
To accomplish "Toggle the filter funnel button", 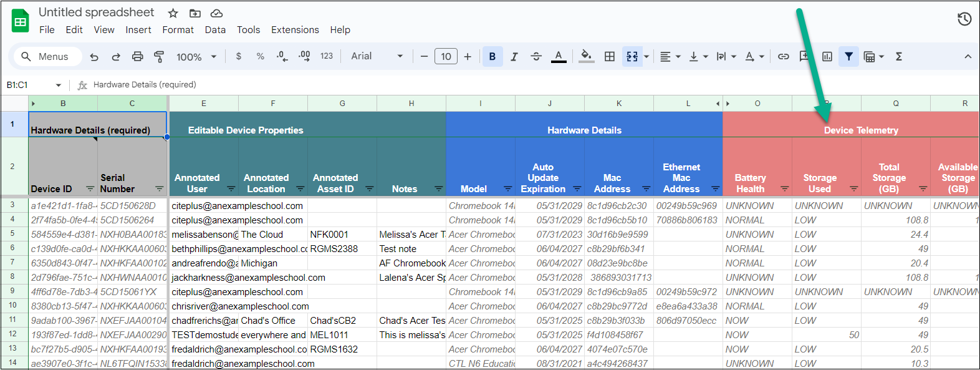I will coord(848,56).
